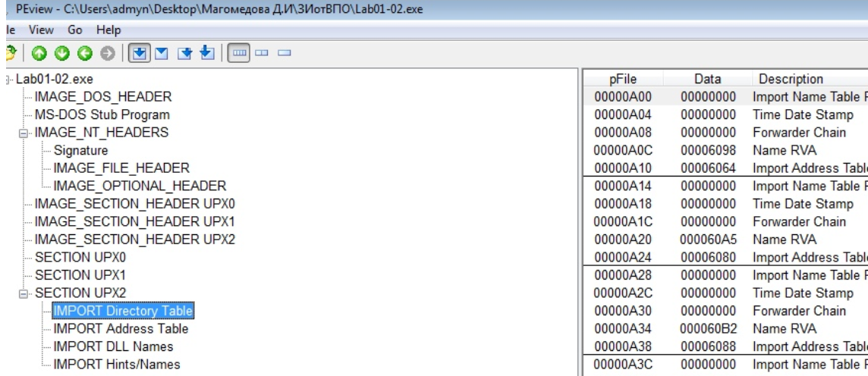Select IMPORT Address Table node
The height and width of the screenshot is (376, 868).
[x=121, y=328]
